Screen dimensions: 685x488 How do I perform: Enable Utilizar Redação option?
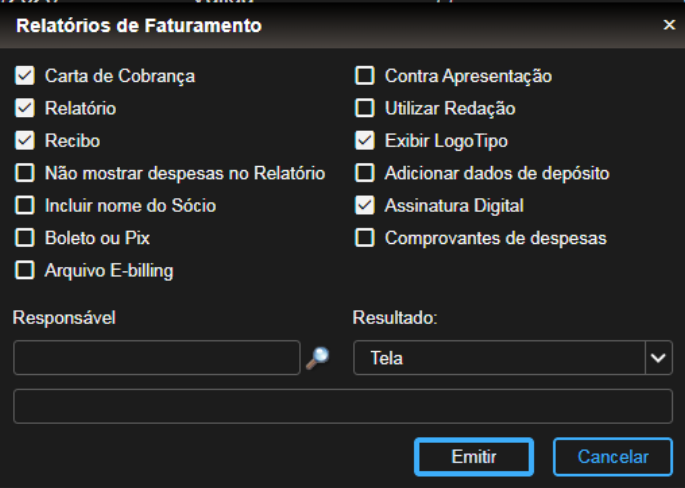tap(365, 108)
